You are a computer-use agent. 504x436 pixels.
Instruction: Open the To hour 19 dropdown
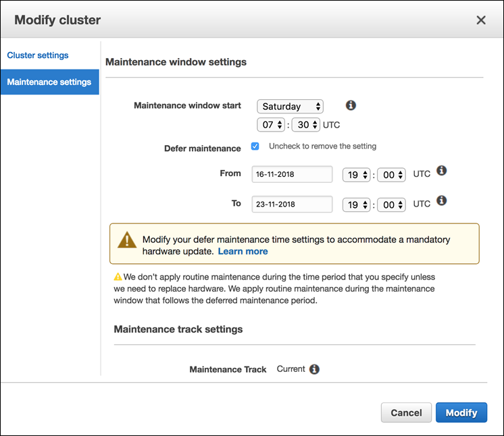(356, 204)
